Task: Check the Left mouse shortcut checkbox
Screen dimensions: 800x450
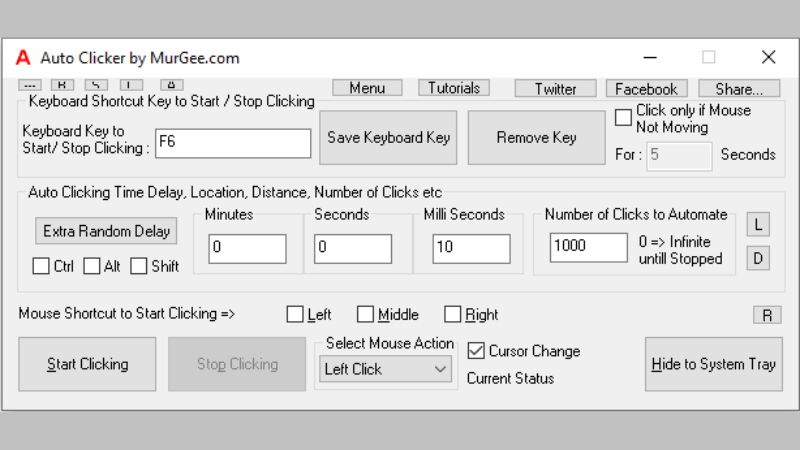Action: [x=295, y=314]
